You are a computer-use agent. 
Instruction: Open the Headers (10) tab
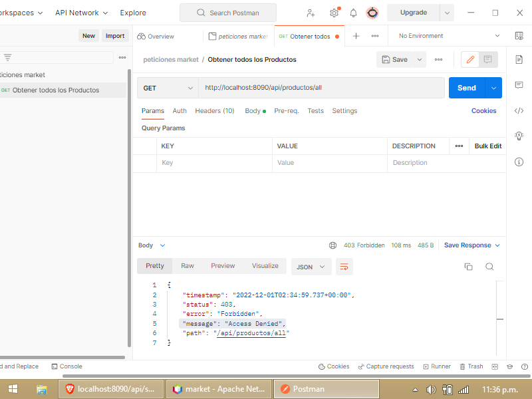point(214,111)
